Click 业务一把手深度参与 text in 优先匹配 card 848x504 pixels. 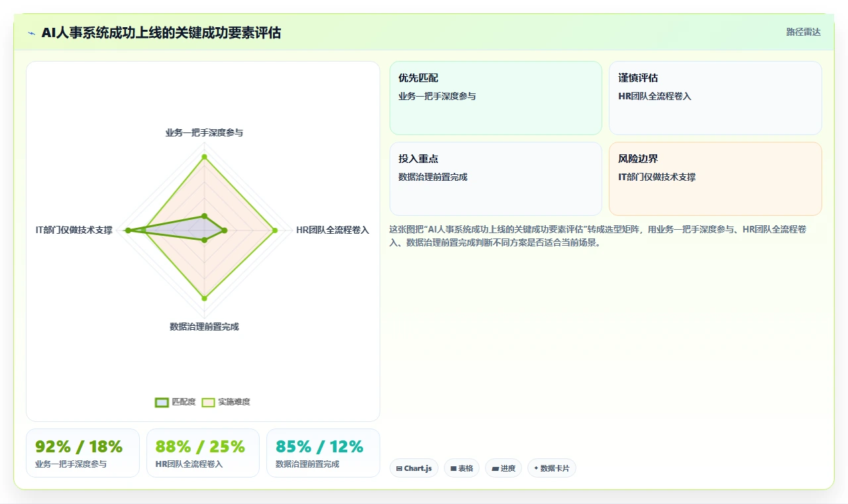pyautogui.click(x=437, y=96)
